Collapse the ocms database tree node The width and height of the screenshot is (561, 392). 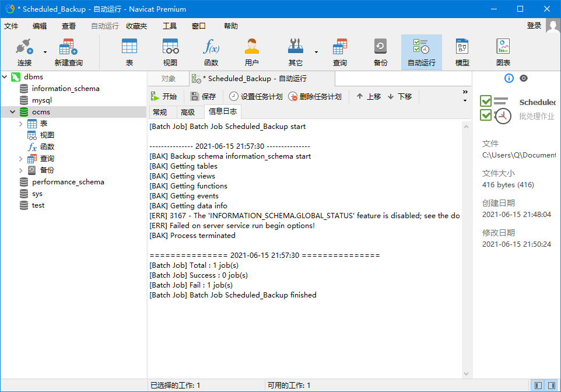click(12, 112)
